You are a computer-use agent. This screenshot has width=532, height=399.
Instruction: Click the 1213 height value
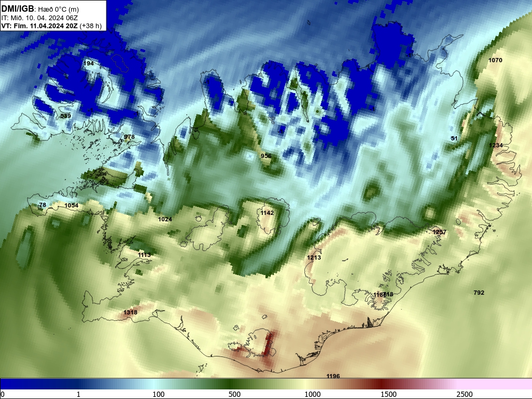click(314, 258)
